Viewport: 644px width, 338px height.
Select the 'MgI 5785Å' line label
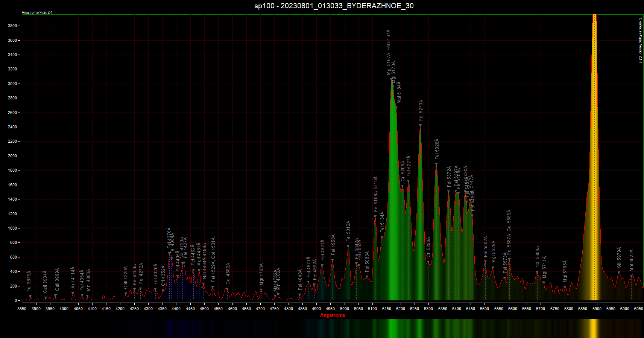[565, 271]
